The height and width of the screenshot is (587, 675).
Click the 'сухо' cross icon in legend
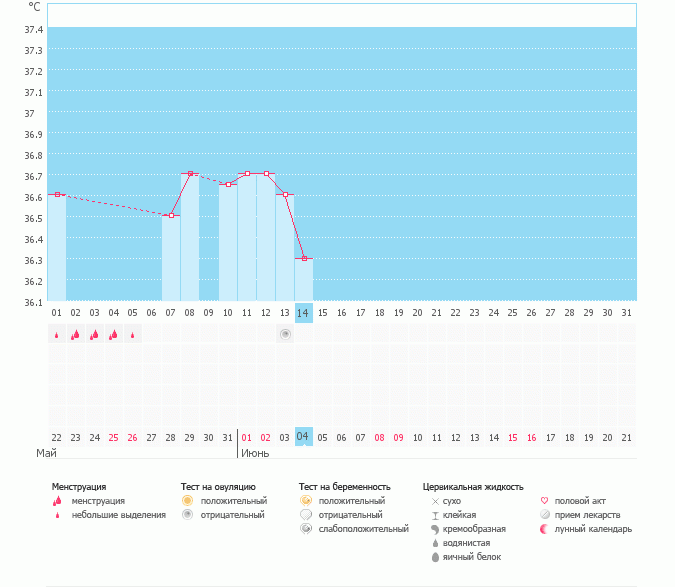pos(435,500)
